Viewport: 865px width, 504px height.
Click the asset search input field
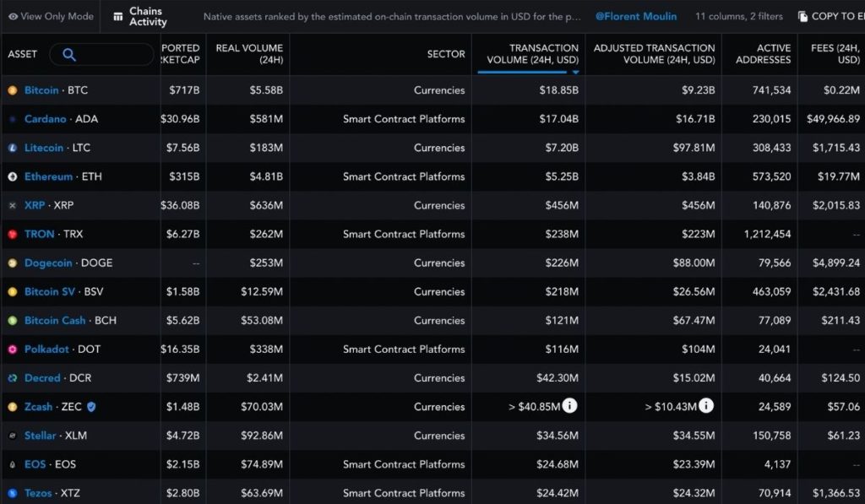[101, 54]
